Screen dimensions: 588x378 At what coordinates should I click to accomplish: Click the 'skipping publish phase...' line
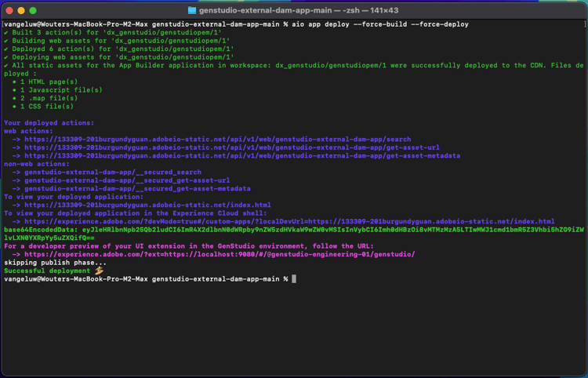(55, 263)
